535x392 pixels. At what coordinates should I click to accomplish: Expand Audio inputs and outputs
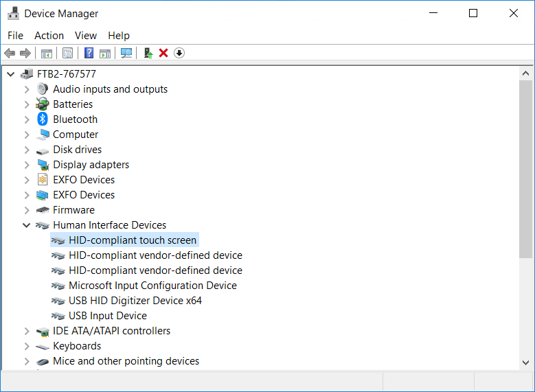click(27, 89)
